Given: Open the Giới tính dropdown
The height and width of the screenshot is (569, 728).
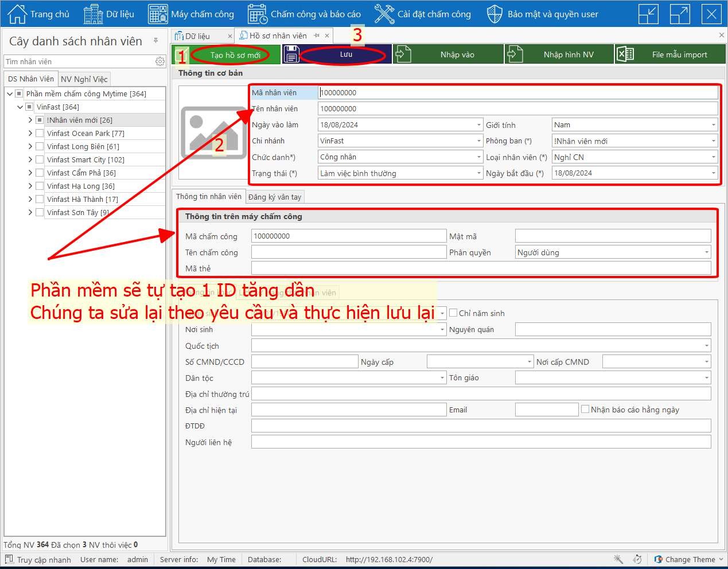Looking at the screenshot, I should click(x=713, y=125).
